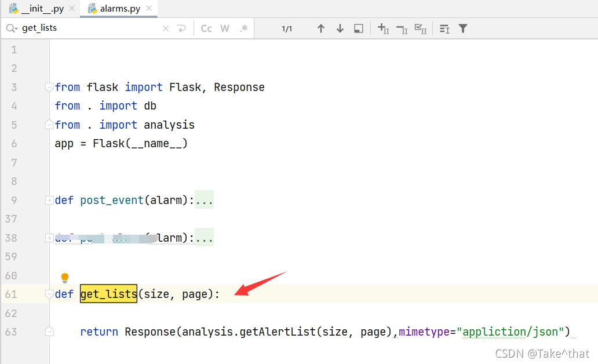
Task: Click the yellow lightbulb intention icon
Action: (x=65, y=278)
